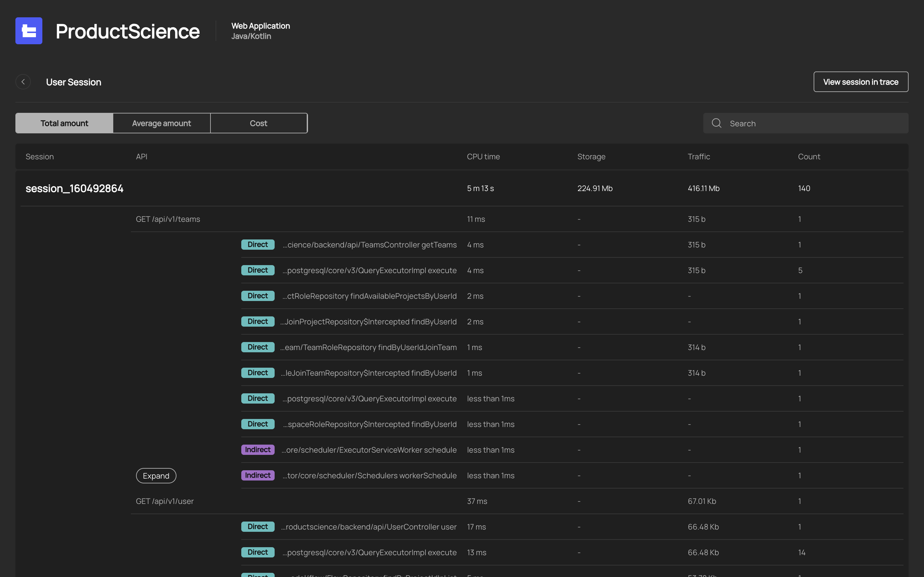
Task: Click the Direct label icon on QueryExecutorImpl execute row
Action: (x=257, y=270)
